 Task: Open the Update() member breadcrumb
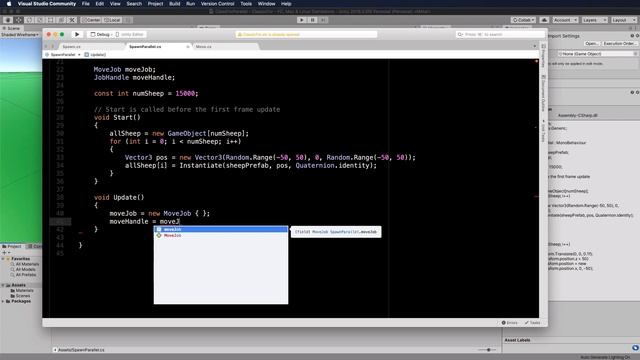pyautogui.click(x=95, y=54)
